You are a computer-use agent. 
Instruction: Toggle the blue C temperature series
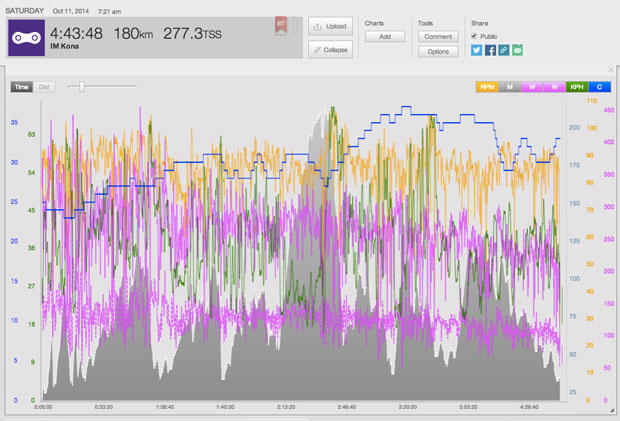[600, 87]
